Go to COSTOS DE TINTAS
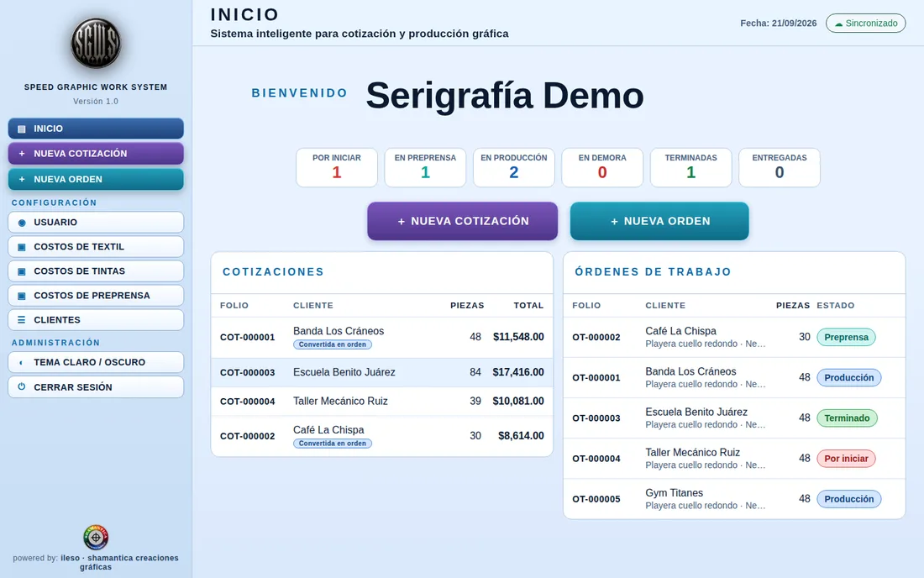This screenshot has width=924, height=578. coord(96,271)
